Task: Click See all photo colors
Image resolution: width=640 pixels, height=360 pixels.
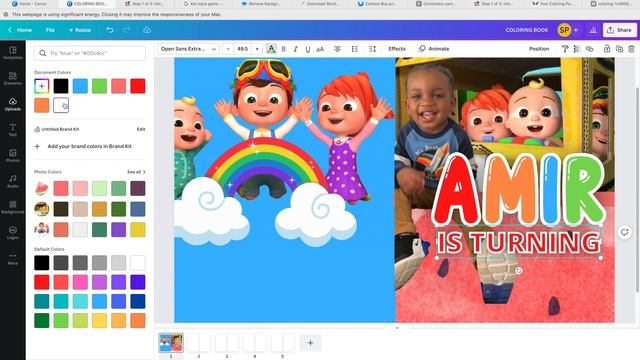Action: point(136,172)
